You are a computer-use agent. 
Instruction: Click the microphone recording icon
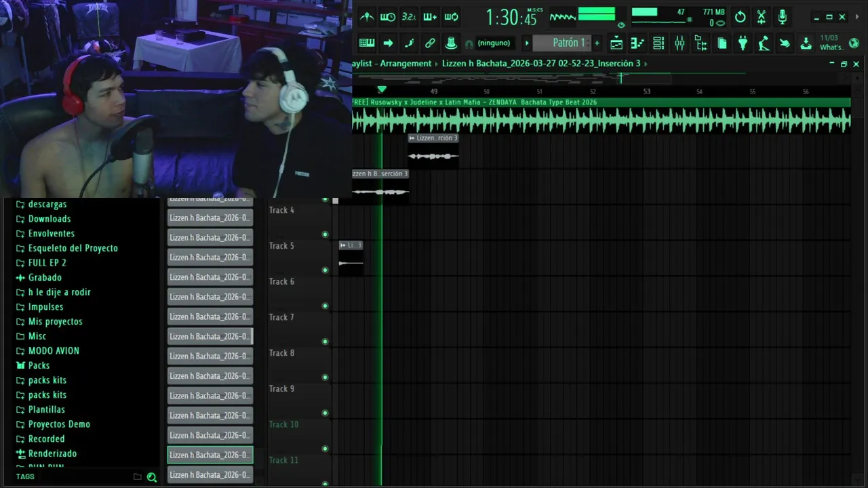[x=783, y=17]
